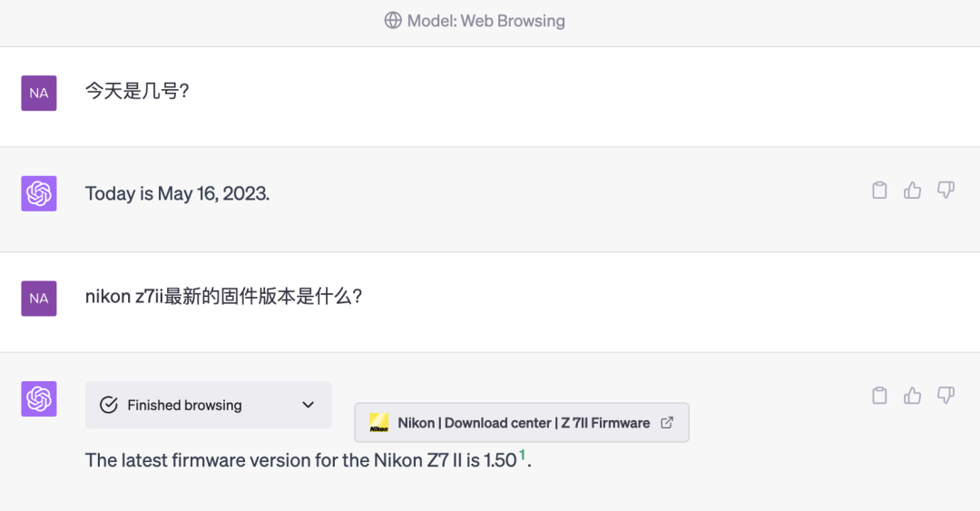Thumbs down the May 16 date reply
The height and width of the screenshot is (511, 980).
(x=946, y=191)
